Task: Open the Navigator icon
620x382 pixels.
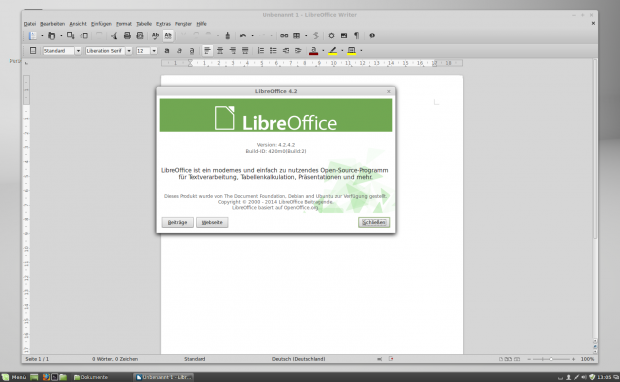Action: coord(331,36)
